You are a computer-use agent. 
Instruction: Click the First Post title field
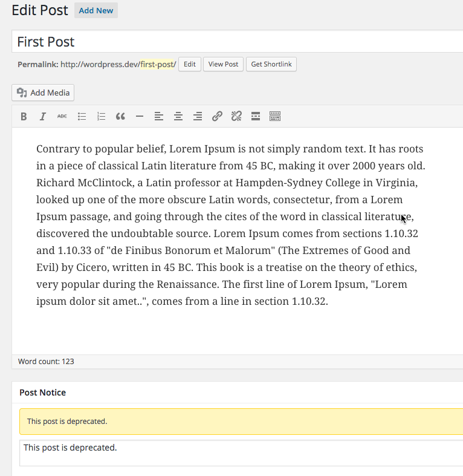[238, 42]
